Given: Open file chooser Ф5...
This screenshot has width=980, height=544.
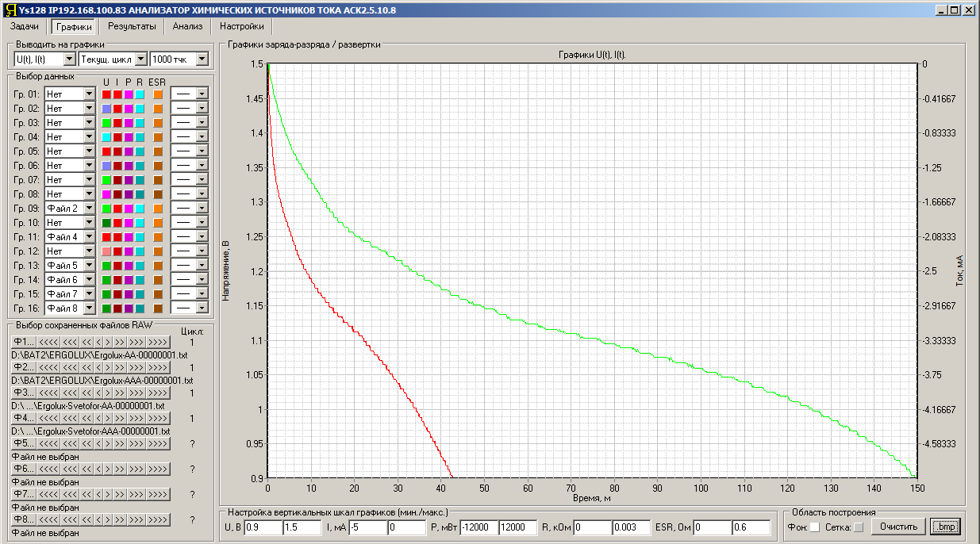Looking at the screenshot, I should coord(24,443).
